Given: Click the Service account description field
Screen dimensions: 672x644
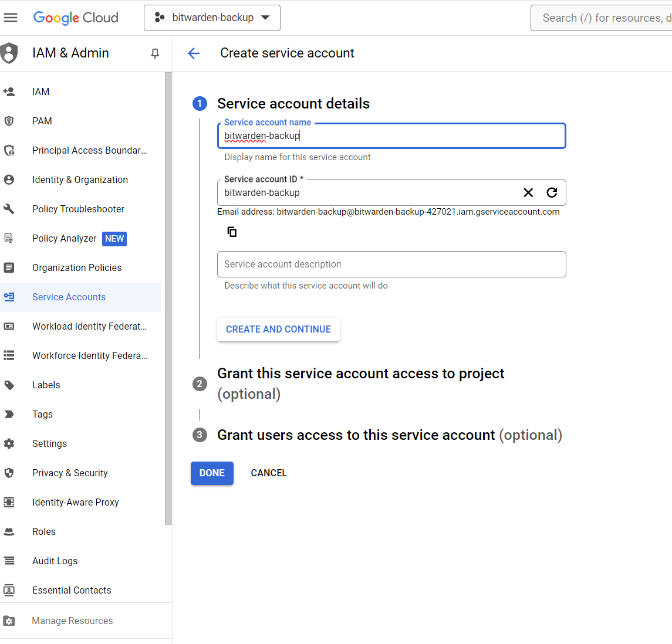Looking at the screenshot, I should 391,264.
